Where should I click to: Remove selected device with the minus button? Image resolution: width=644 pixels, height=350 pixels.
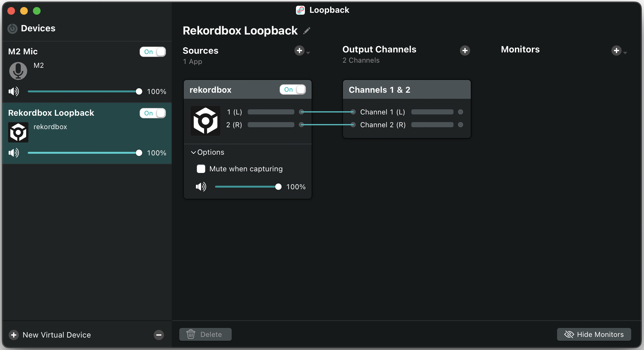(x=159, y=335)
